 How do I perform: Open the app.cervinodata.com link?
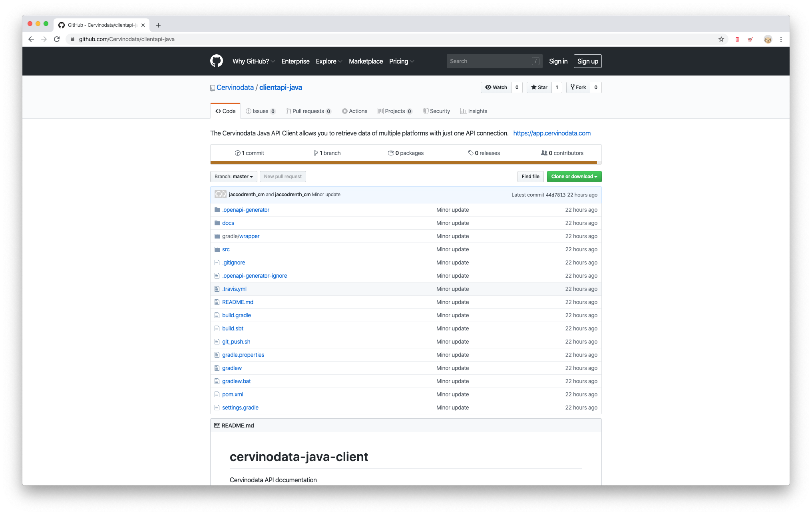click(x=552, y=133)
